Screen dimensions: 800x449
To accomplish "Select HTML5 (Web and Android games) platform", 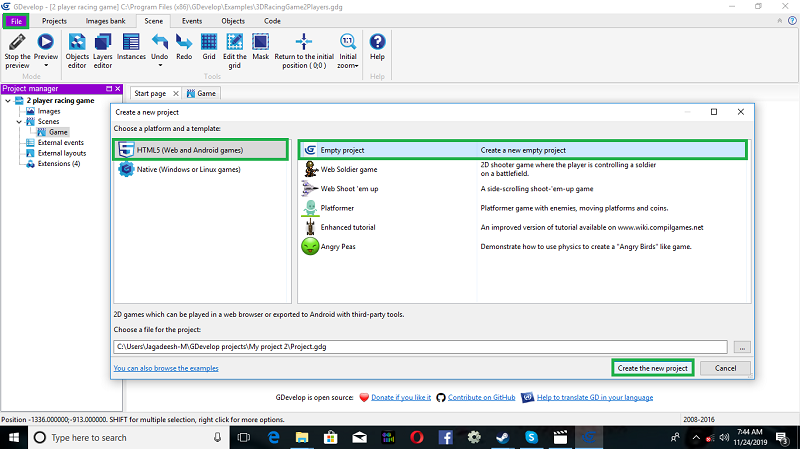I will tap(201, 150).
